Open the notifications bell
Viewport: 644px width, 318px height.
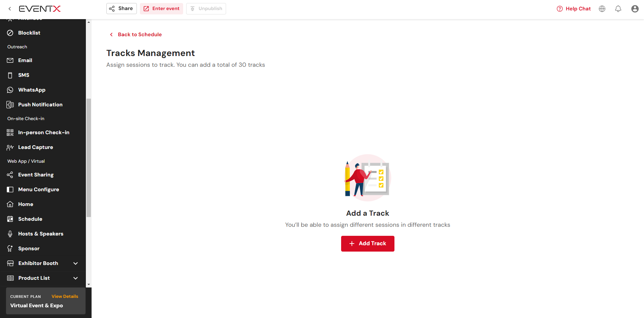tap(618, 9)
